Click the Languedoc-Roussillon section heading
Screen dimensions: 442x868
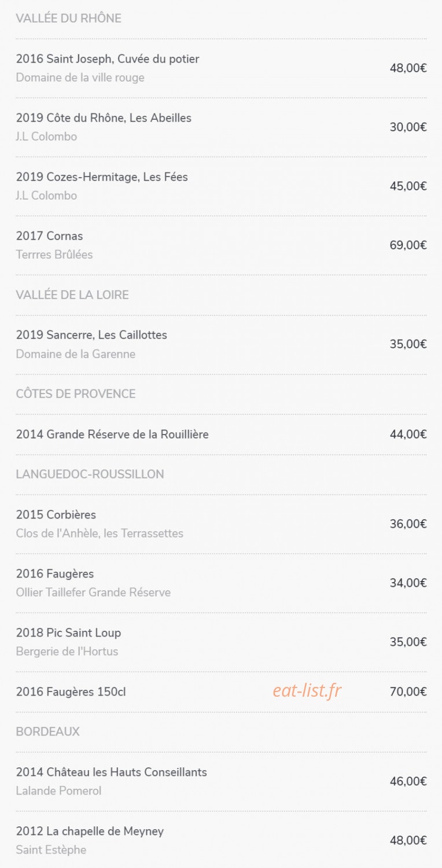pos(90,475)
